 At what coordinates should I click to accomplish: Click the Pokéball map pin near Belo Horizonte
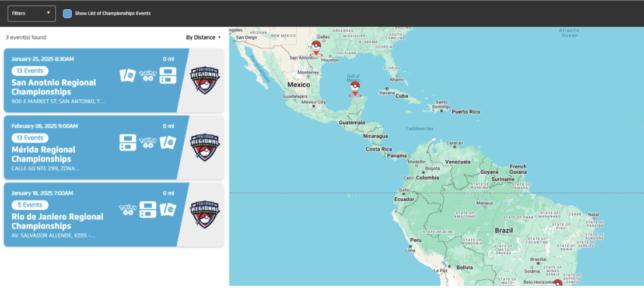(x=558, y=283)
